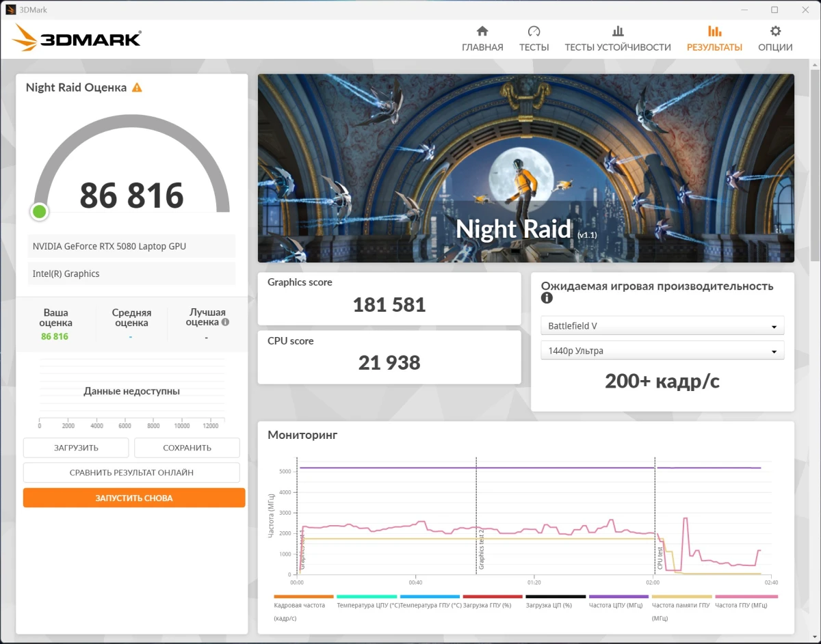Open the Battlefield V game dropdown
This screenshot has width=821, height=644.
pyautogui.click(x=662, y=326)
